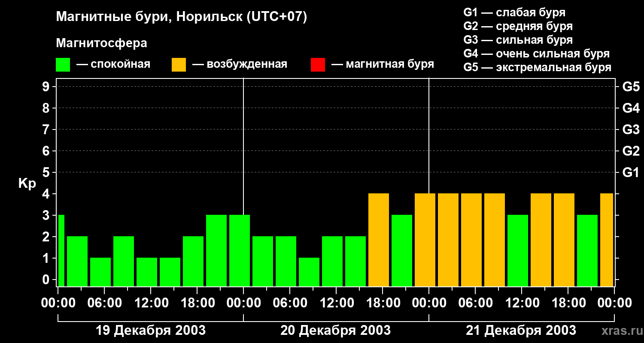Click the Kp 2 bar around 08:00, 19 December
Image resolution: width=644 pixels, height=343 pixels.
pos(124,261)
